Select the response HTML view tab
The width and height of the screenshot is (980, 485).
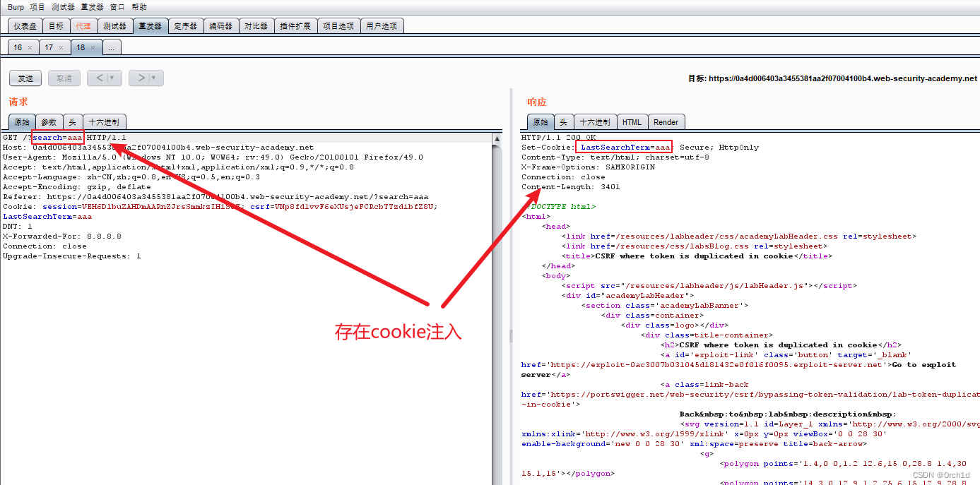632,122
